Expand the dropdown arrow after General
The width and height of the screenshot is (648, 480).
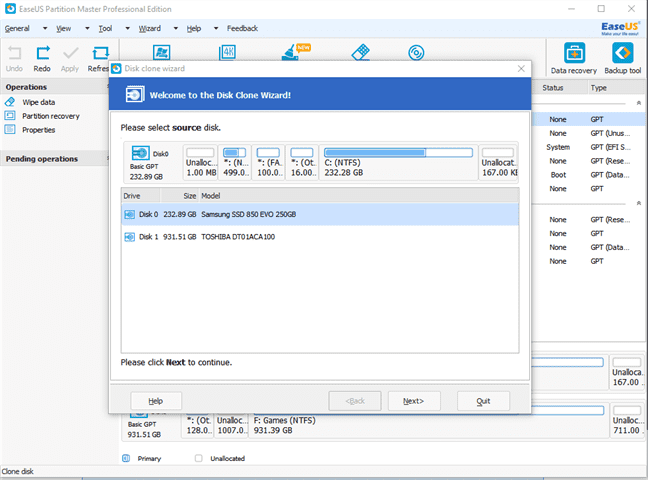(x=45, y=29)
